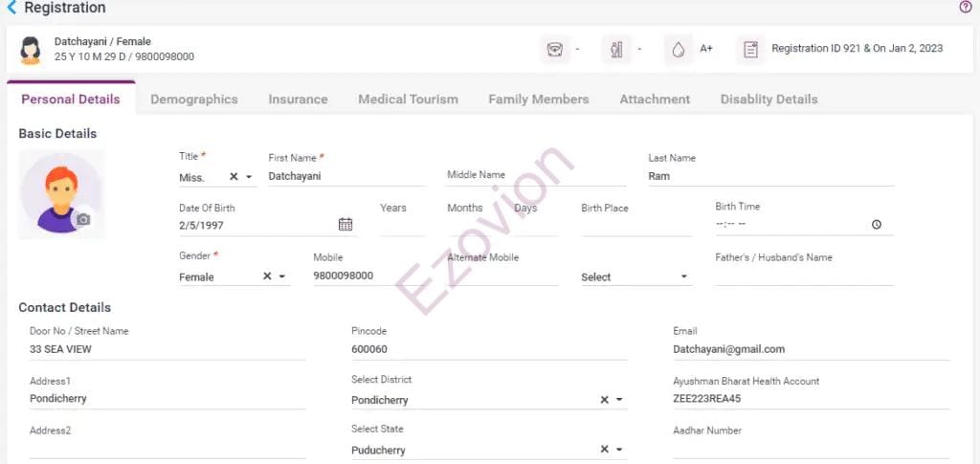
Task: Open the Birth Time clock picker
Action: [877, 225]
